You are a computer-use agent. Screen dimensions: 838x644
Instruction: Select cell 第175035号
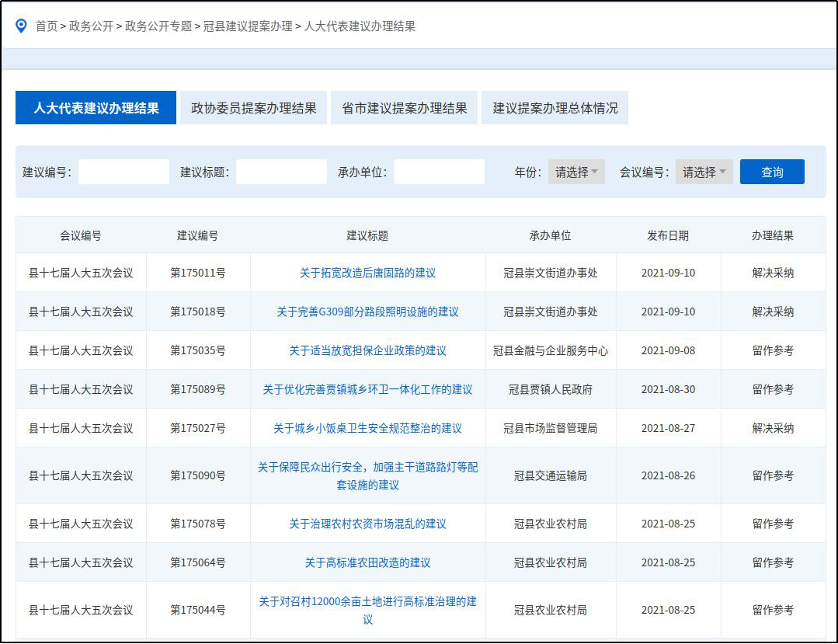[x=198, y=350]
